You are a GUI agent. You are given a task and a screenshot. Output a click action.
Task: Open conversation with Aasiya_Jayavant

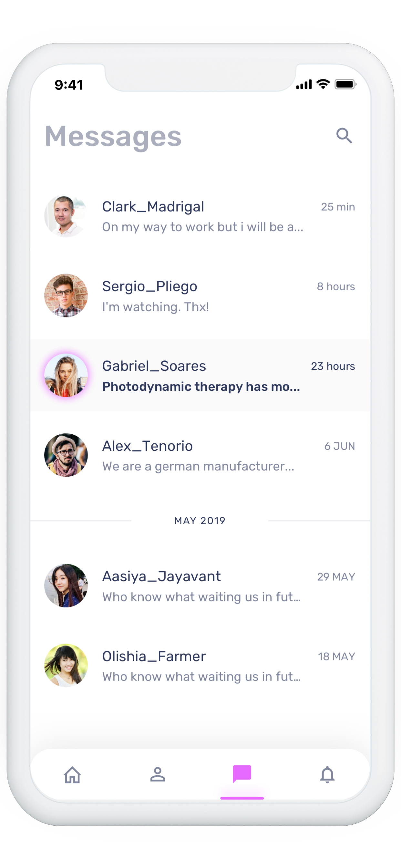(x=200, y=586)
